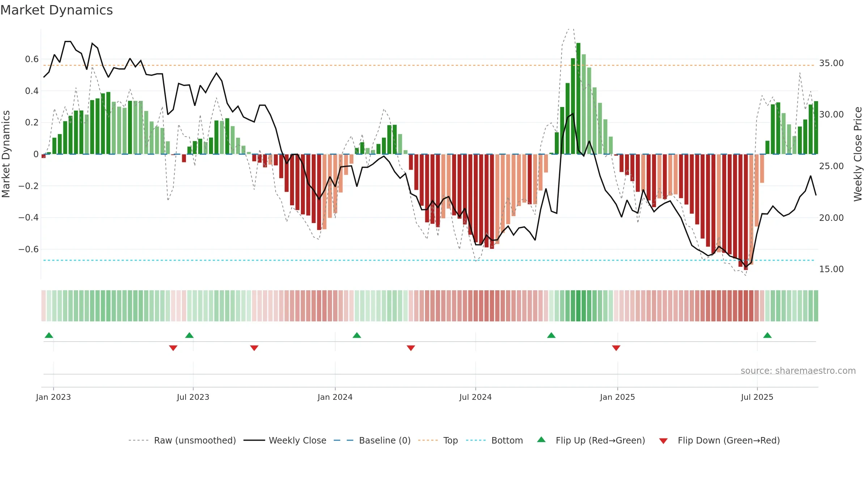Click the flip-up marker near Jan 2023
The width and height of the screenshot is (868, 488).
click(x=49, y=335)
